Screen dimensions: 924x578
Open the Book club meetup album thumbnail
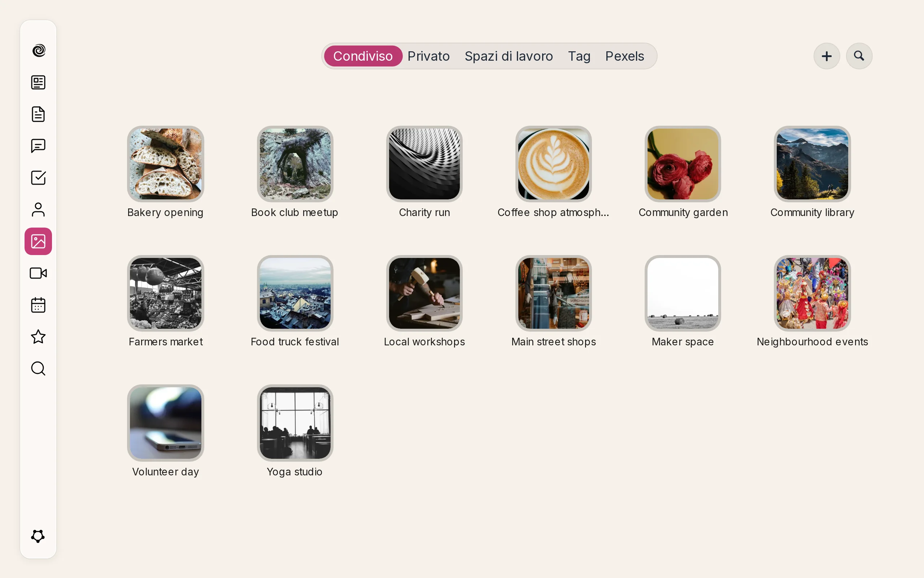coord(295,164)
